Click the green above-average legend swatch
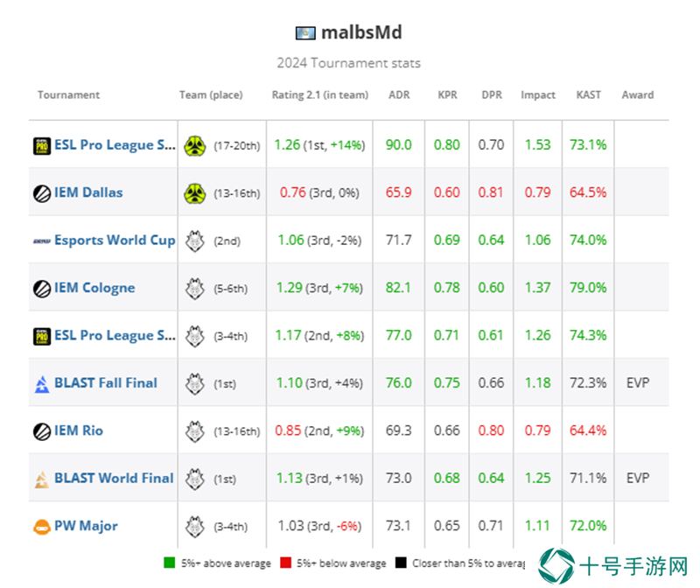The width and height of the screenshot is (700, 588). pyautogui.click(x=169, y=563)
